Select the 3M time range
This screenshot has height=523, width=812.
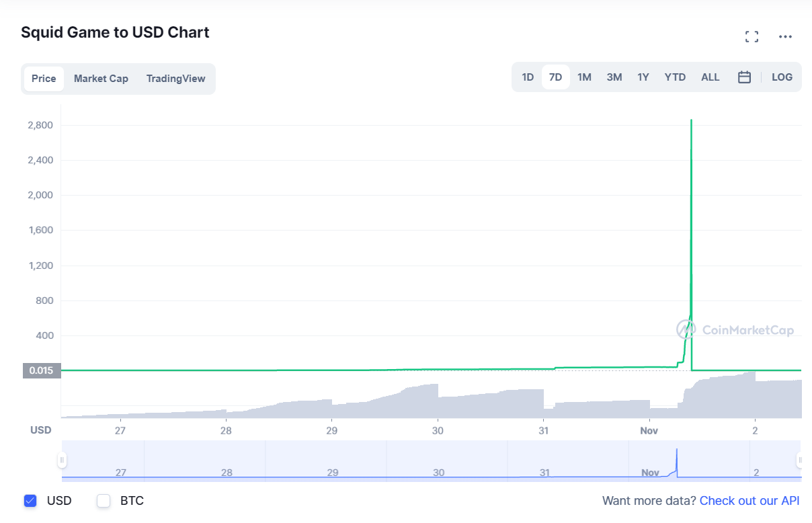tap(614, 77)
